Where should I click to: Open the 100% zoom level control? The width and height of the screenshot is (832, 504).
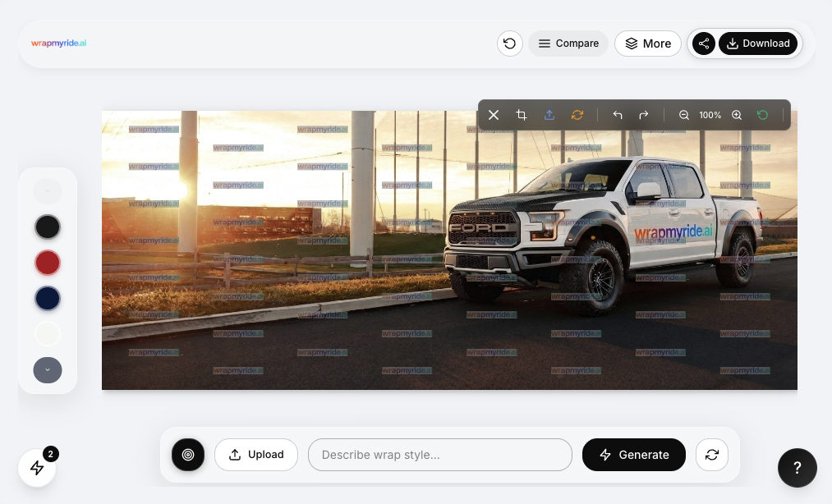[x=710, y=115]
